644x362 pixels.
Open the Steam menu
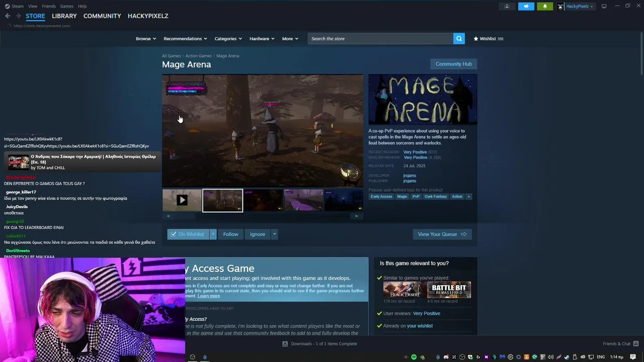(x=18, y=6)
